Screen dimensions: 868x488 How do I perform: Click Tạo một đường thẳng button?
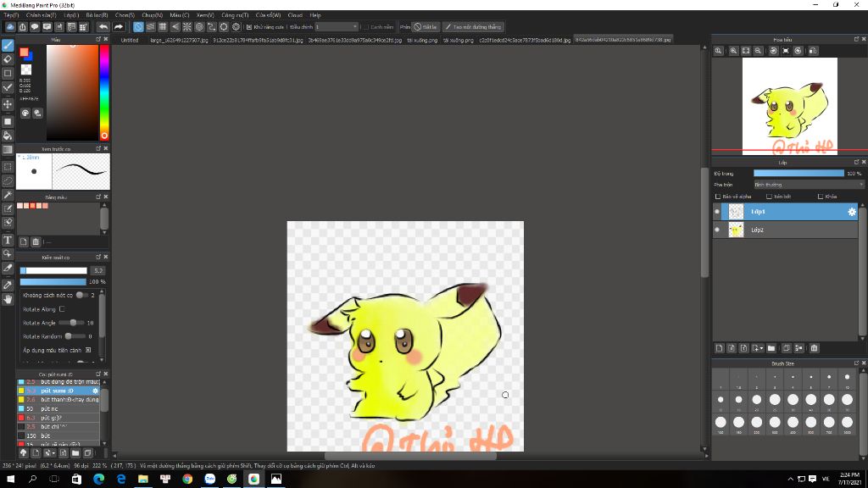[x=473, y=26]
